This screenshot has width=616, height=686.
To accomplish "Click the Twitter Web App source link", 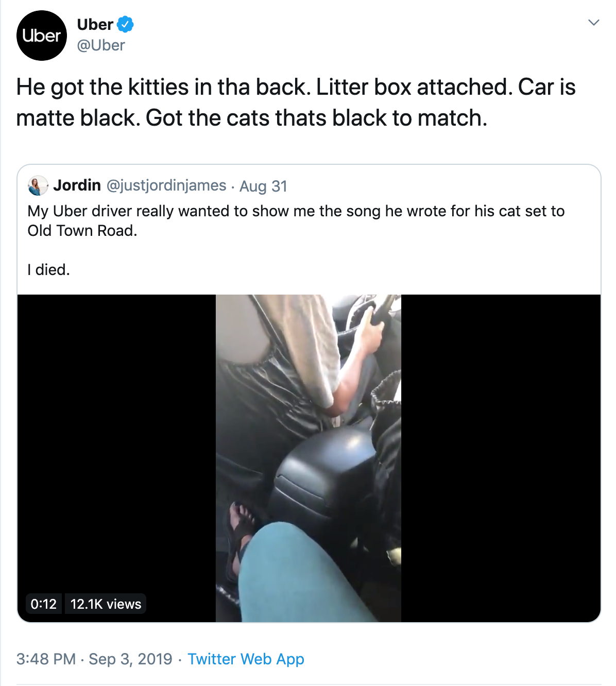I will coord(246,659).
